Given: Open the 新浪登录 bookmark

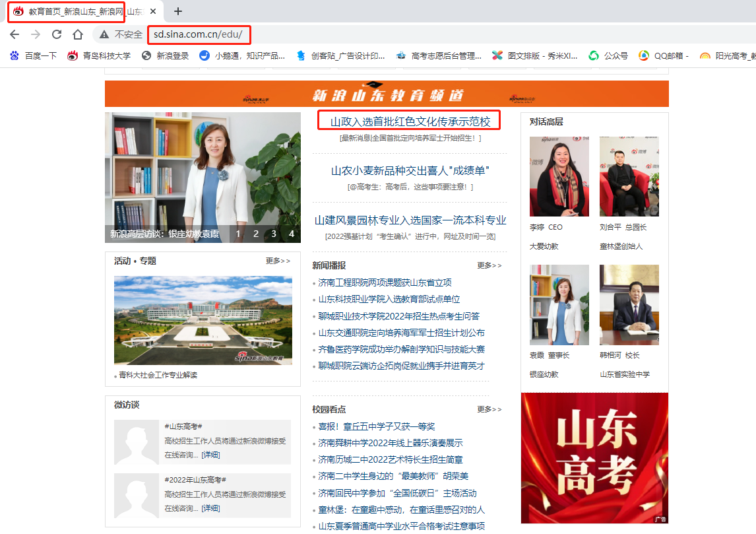Looking at the screenshot, I should (x=166, y=55).
